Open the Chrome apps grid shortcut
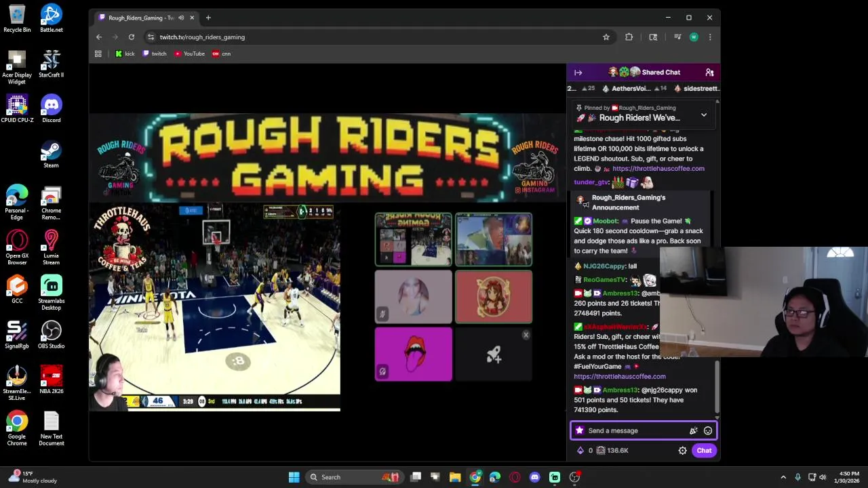 [x=98, y=54]
